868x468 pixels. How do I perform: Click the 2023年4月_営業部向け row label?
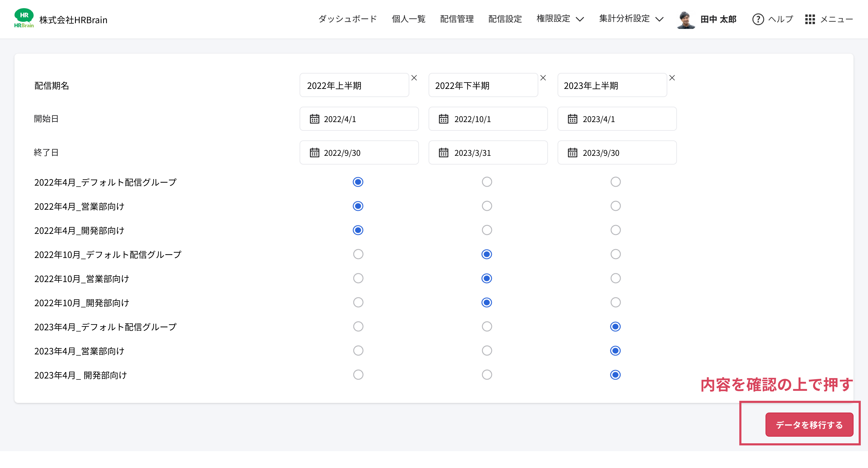coord(79,351)
